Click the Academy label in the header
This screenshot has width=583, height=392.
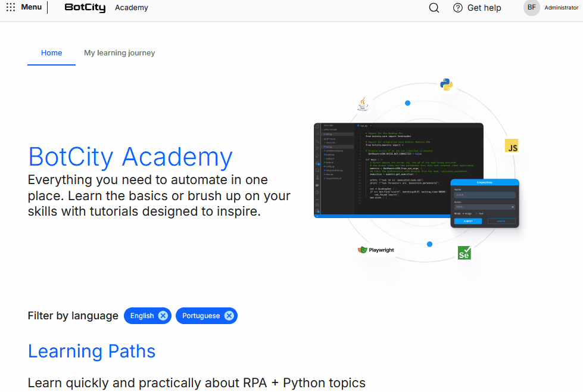pos(132,8)
